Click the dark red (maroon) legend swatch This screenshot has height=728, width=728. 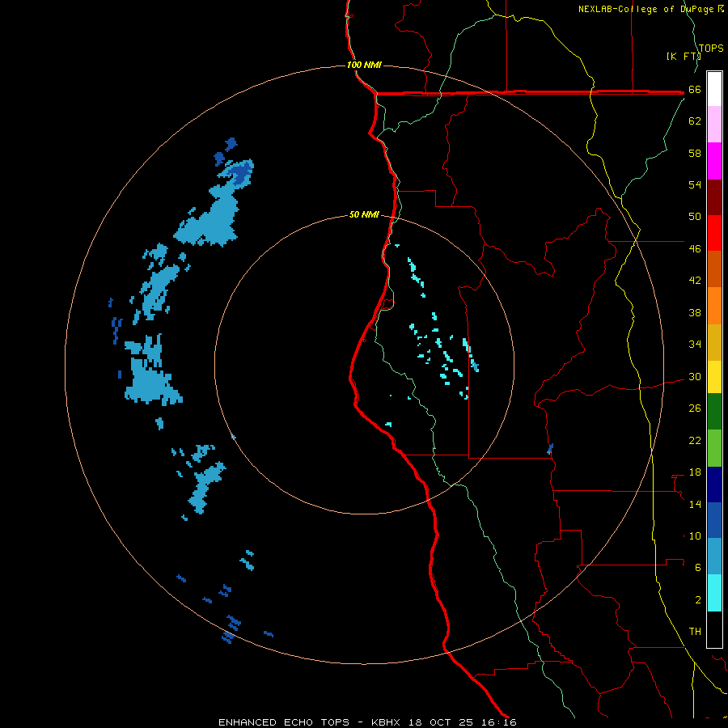pyautogui.click(x=714, y=197)
